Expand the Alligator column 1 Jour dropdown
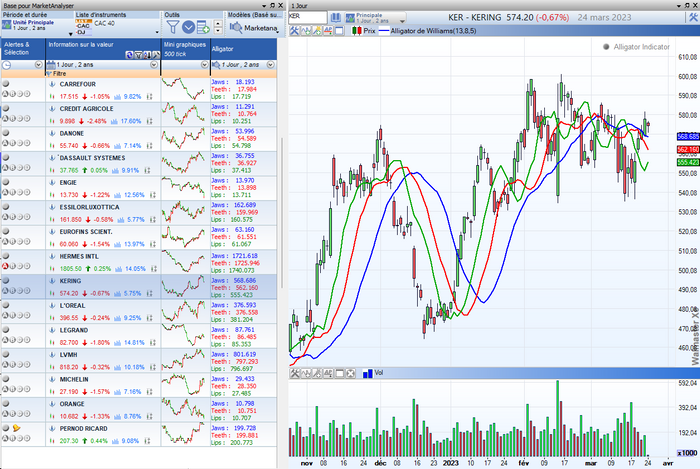Image resolution: width=700 pixels, height=469 pixels. (271, 65)
